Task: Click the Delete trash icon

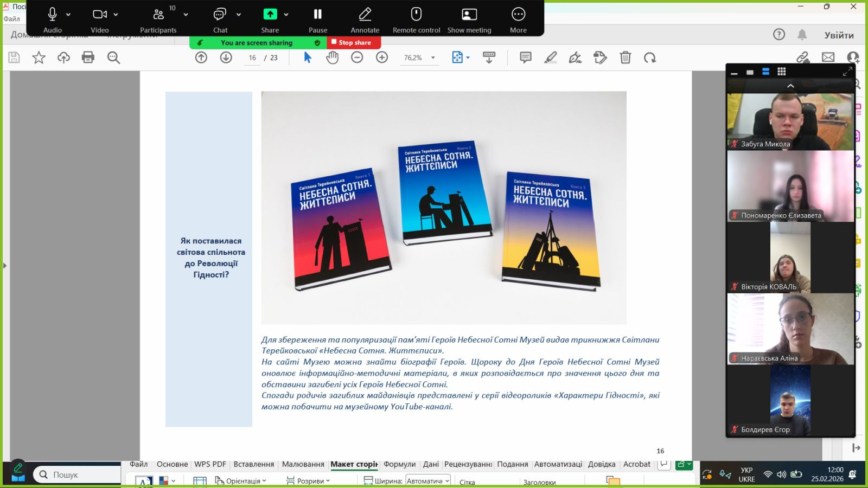Action: click(625, 57)
